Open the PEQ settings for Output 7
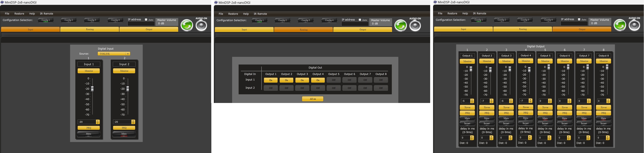This screenshot has width=644, height=153. pyautogui.click(x=584, y=113)
